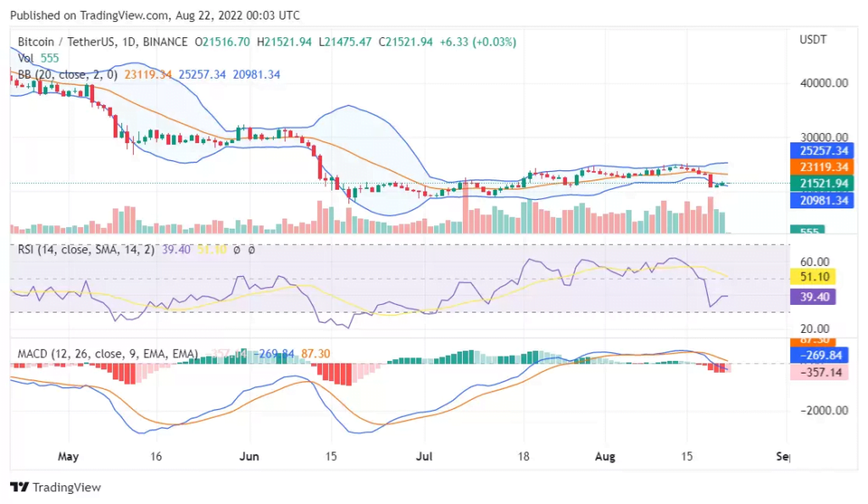The width and height of the screenshot is (868, 504).
Task: Click the pink -357.14 MACD histogram tag
Action: tap(818, 372)
